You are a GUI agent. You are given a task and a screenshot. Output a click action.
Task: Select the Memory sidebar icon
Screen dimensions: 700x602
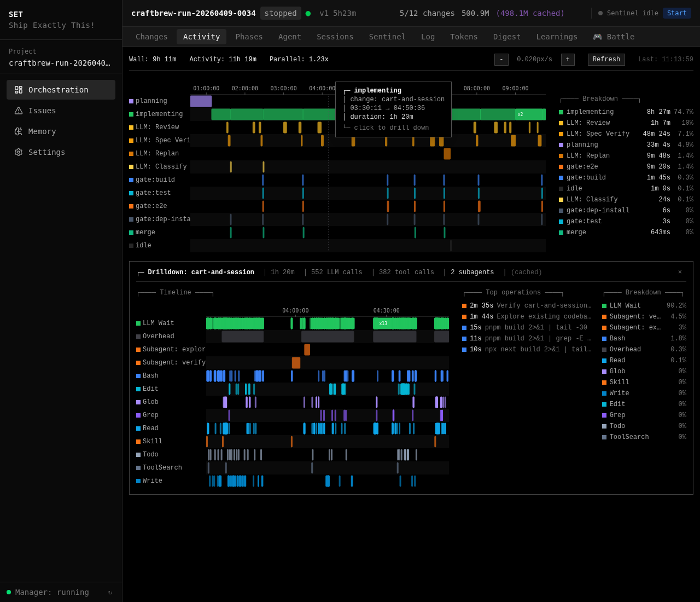(x=18, y=131)
